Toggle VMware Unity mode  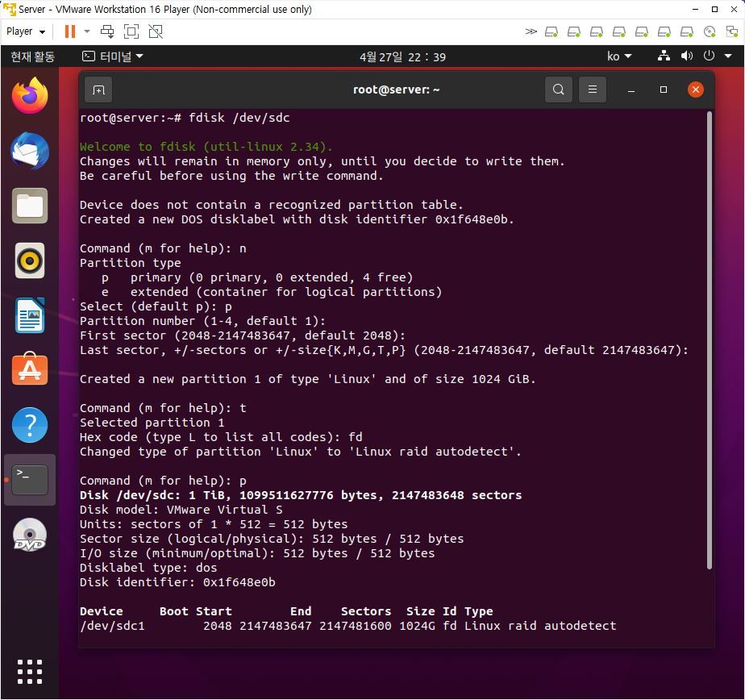click(x=156, y=31)
